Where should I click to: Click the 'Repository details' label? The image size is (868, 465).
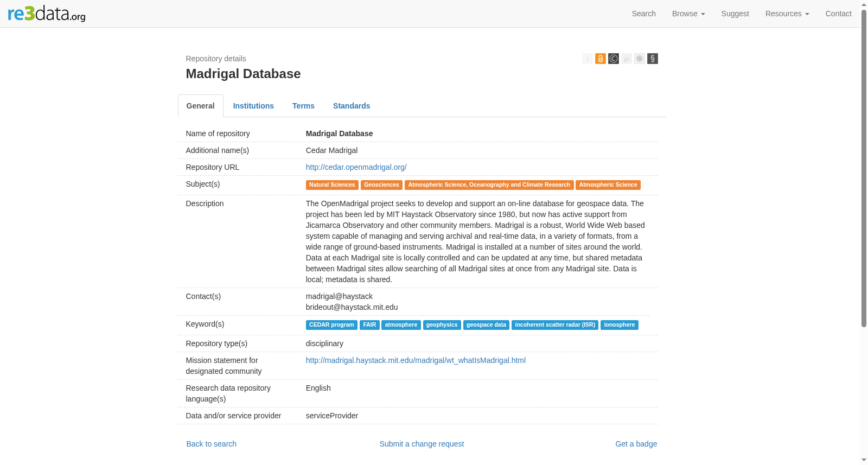(x=216, y=59)
